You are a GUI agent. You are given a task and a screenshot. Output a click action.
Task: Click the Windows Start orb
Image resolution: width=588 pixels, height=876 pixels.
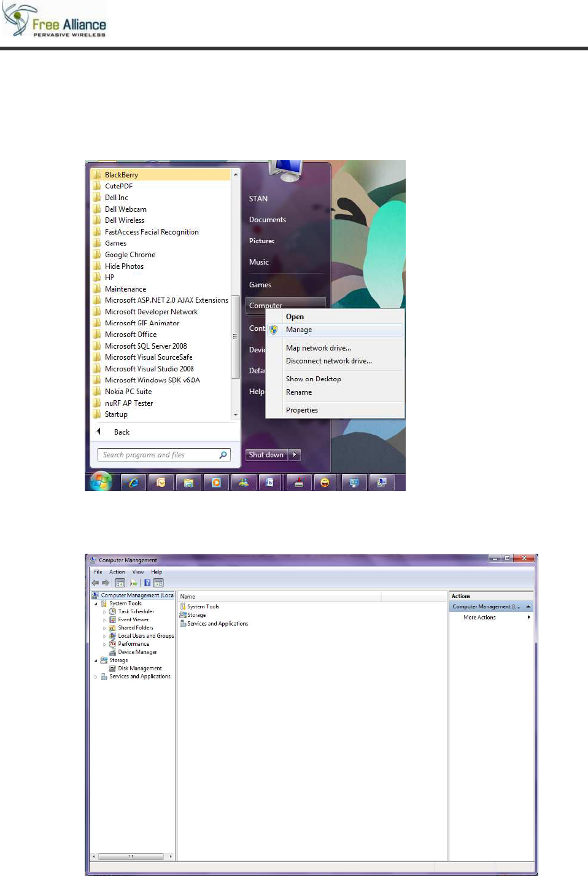(101, 481)
